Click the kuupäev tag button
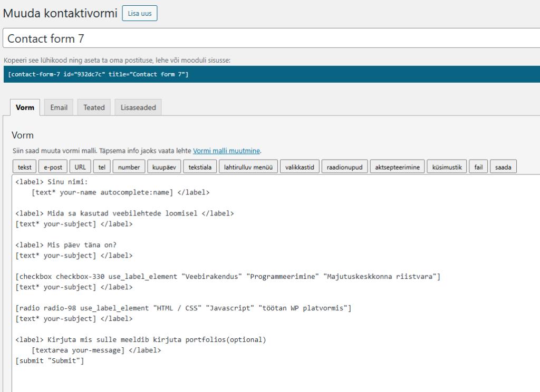Viewport: 540px width, 392px height. point(164,167)
